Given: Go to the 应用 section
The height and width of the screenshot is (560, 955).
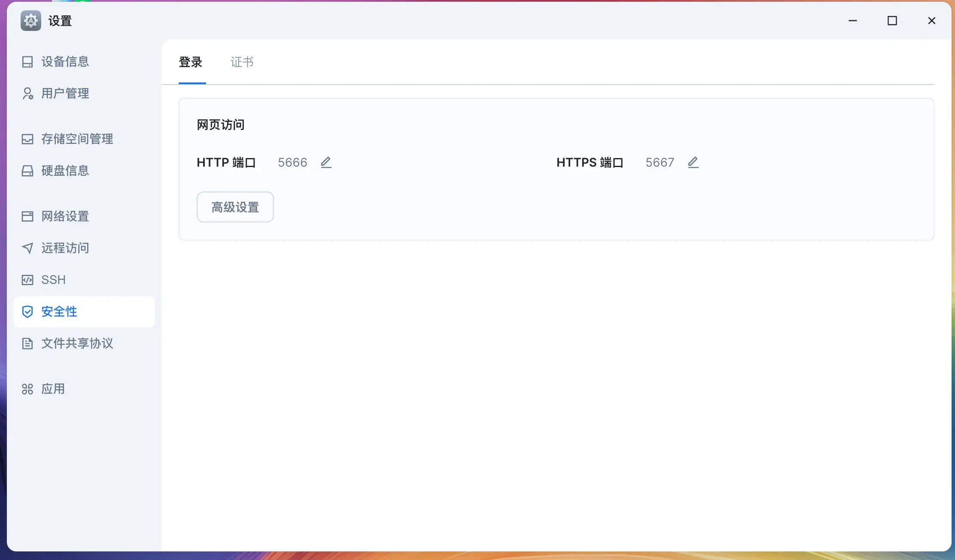Looking at the screenshot, I should 84,389.
